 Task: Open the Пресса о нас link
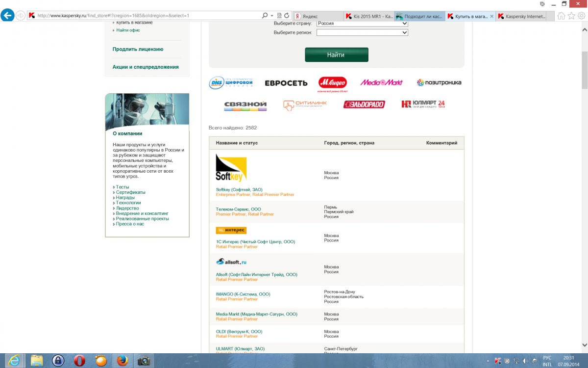130,224
